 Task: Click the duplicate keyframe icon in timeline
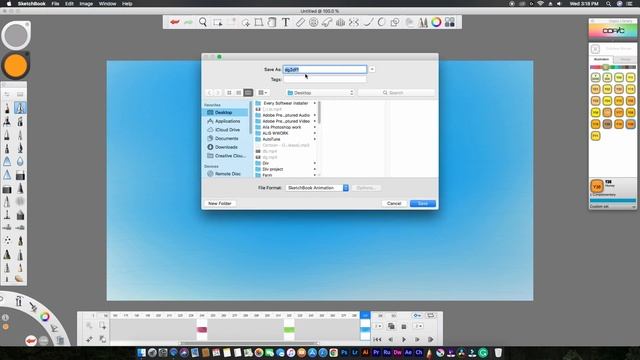pos(391,326)
